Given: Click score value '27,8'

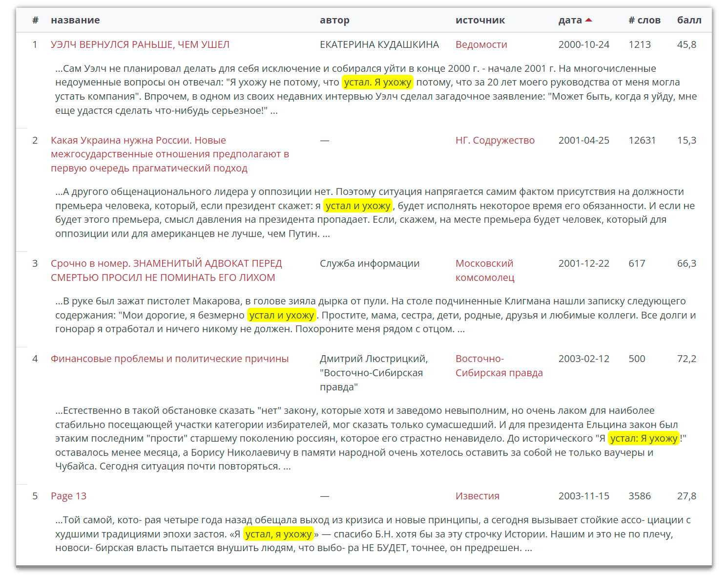Looking at the screenshot, I should [x=686, y=496].
